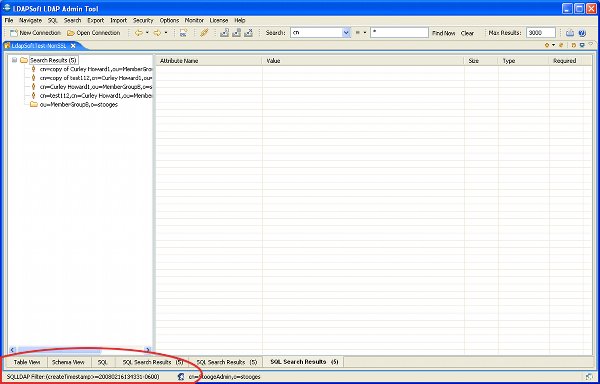The height and width of the screenshot is (384, 600).
Task: Click the tree panel scrollbar left arrow
Action: tap(12, 350)
